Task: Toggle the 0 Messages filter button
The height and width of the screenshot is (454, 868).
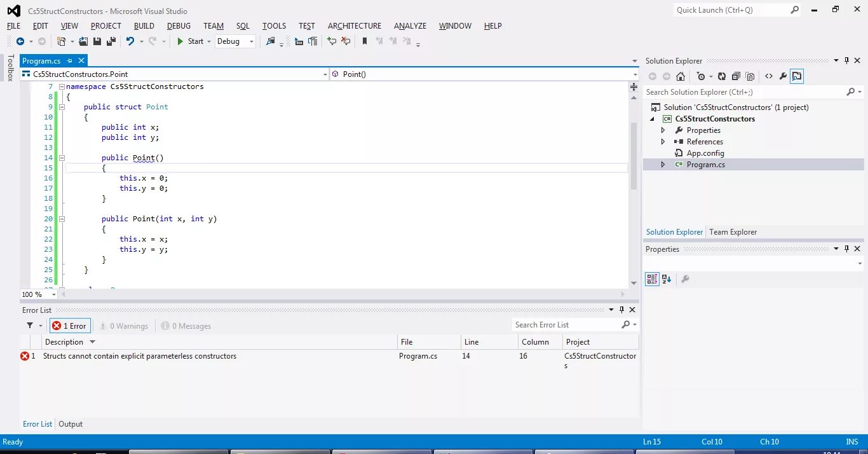Action: 186,326
